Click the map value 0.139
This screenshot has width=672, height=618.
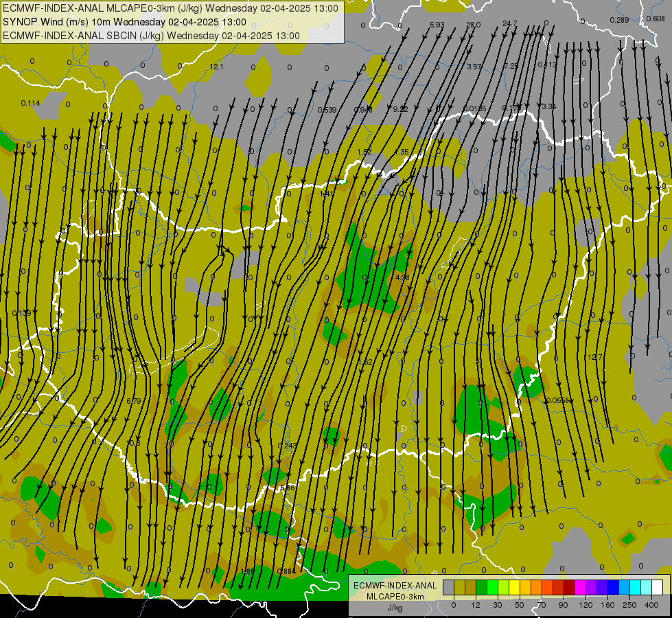pyautogui.click(x=21, y=313)
